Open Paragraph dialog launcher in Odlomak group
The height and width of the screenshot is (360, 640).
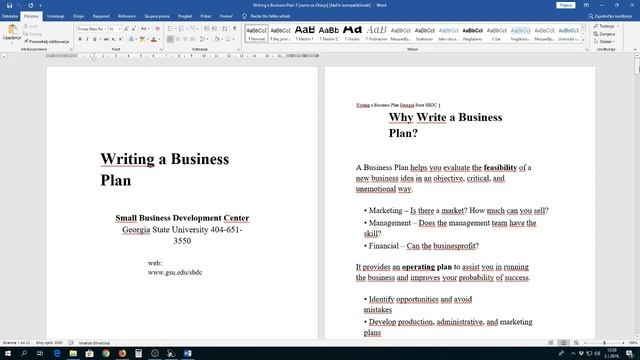[239, 49]
